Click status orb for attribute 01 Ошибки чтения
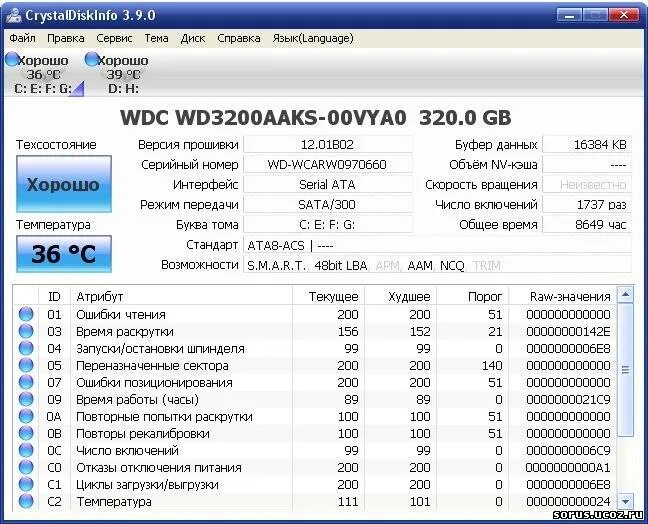Image resolution: width=648 pixels, height=524 pixels. tap(26, 314)
